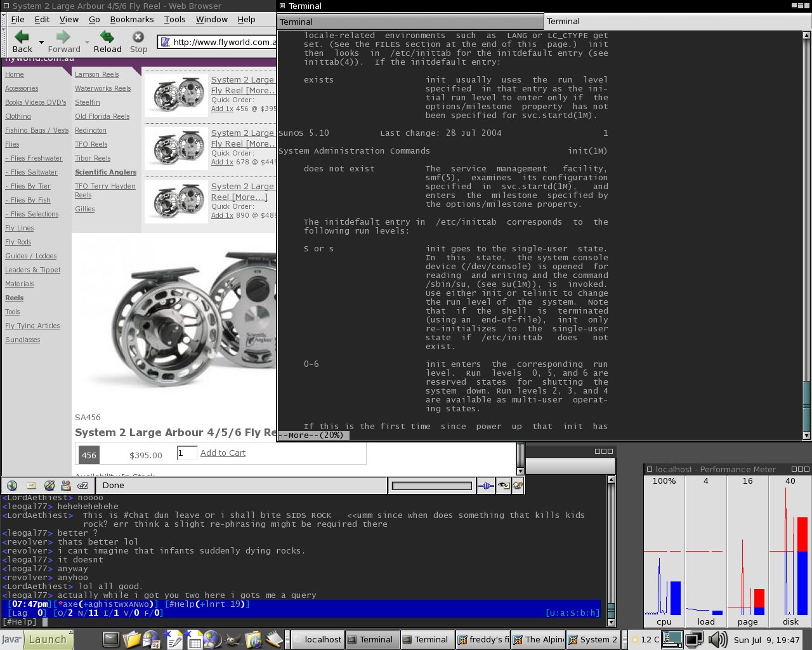Click the Add to Cart link
This screenshot has width=812, height=650.
point(223,453)
